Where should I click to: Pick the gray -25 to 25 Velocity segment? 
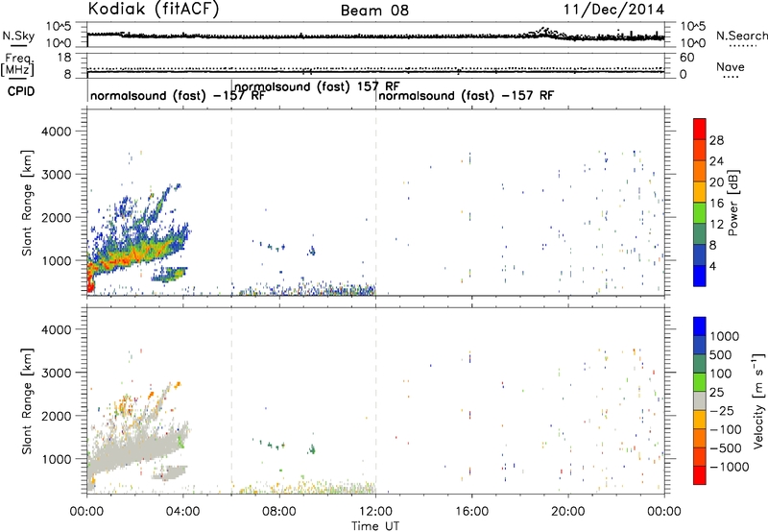click(700, 400)
